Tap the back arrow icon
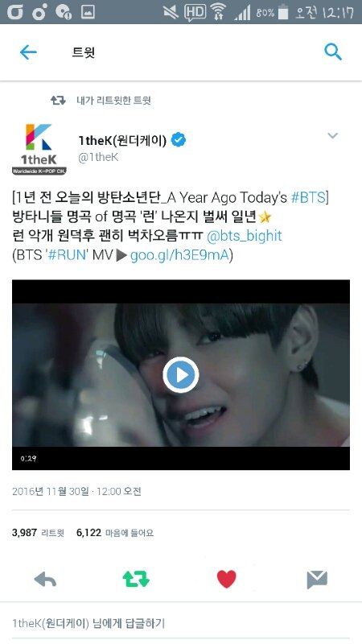Viewport: 362px width, 644px height. click(x=28, y=52)
